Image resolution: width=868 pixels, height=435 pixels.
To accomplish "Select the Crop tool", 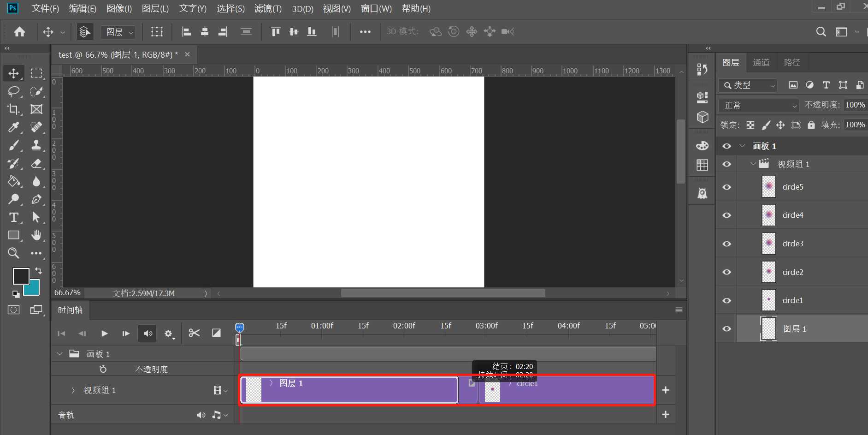I will click(14, 109).
